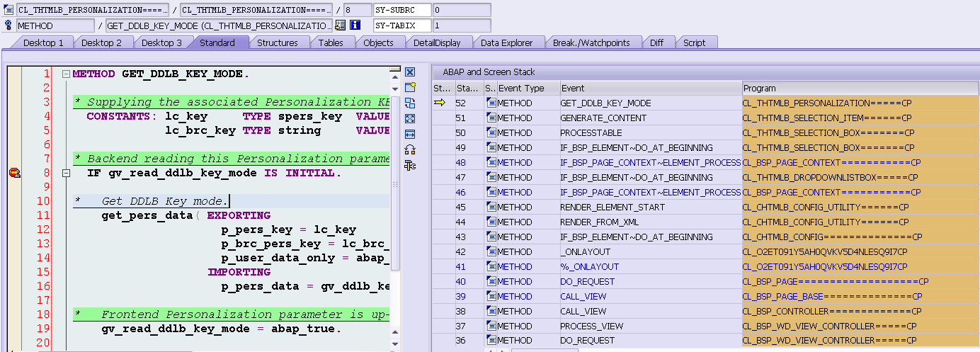Click navigate icon for stack level 49

tap(491, 147)
